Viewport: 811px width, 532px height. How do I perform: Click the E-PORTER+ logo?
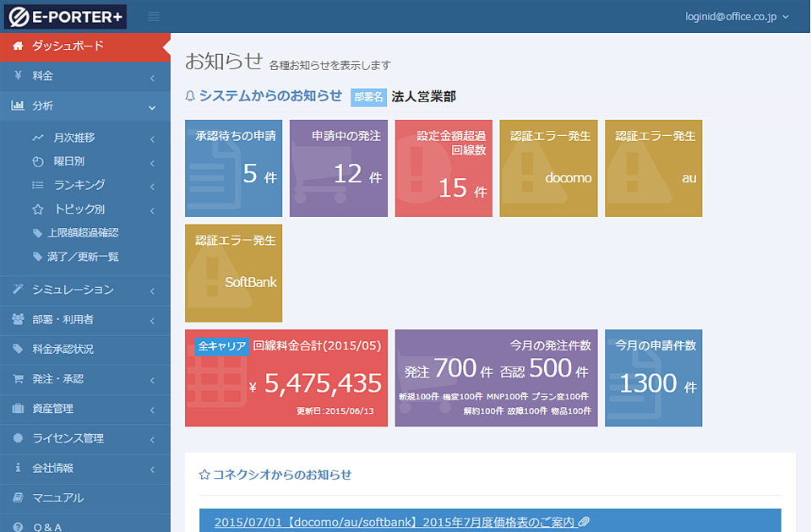click(66, 17)
